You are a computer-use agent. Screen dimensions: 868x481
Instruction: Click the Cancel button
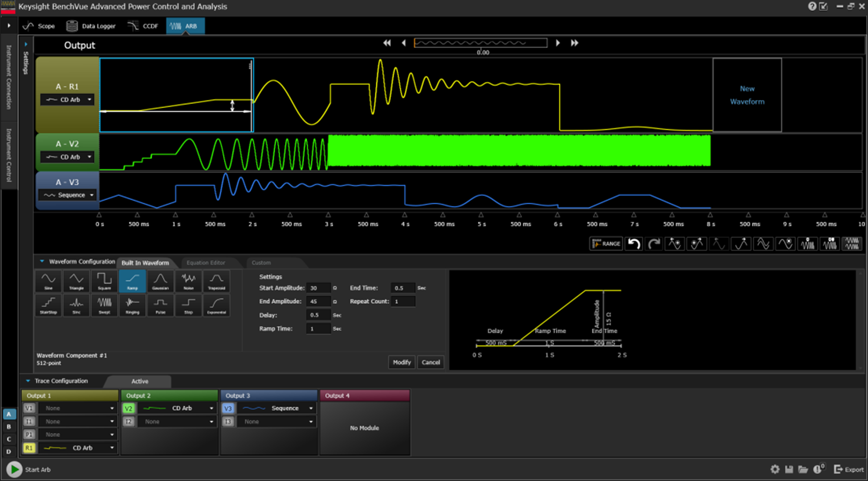pyautogui.click(x=431, y=362)
